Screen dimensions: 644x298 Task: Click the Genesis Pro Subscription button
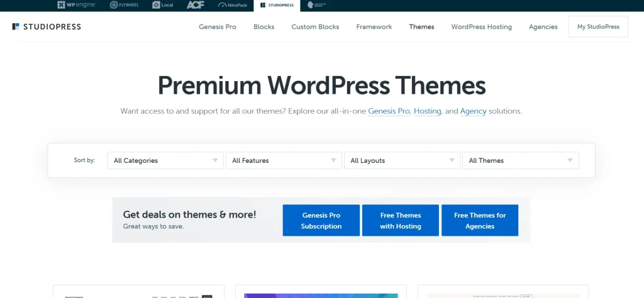click(x=321, y=221)
